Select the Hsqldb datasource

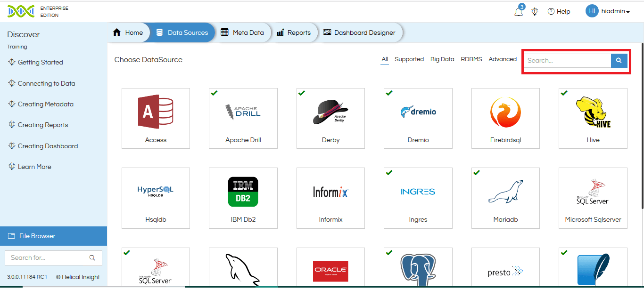pyautogui.click(x=156, y=198)
